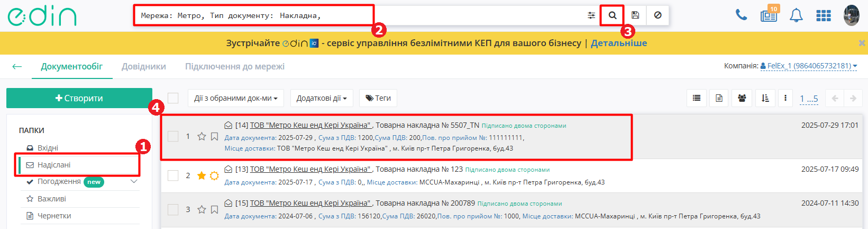The height and width of the screenshot is (229, 868).
Task: Go back with the left arrow
Action: (x=17, y=66)
